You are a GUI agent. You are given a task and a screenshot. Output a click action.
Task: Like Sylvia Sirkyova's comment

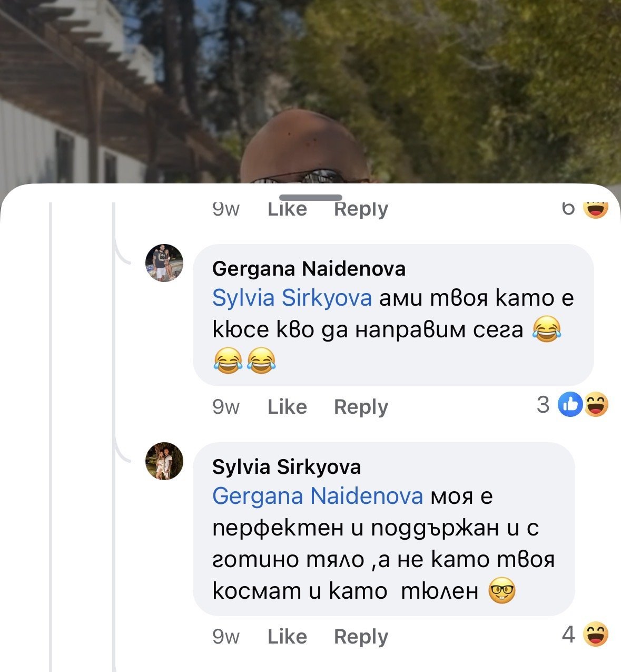coord(287,637)
